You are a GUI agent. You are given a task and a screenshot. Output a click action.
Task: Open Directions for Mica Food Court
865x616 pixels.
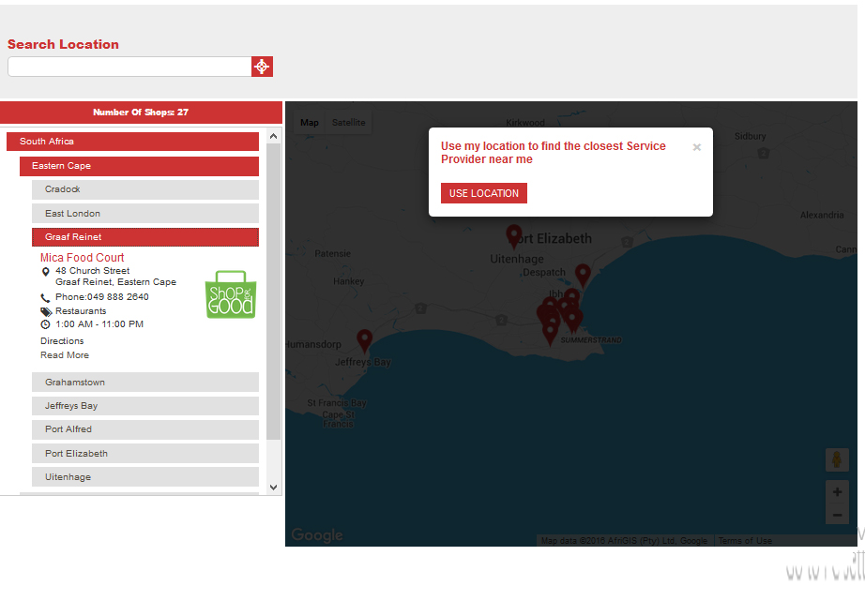point(62,341)
